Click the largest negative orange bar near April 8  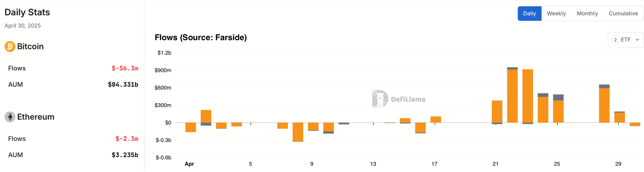pos(298,132)
